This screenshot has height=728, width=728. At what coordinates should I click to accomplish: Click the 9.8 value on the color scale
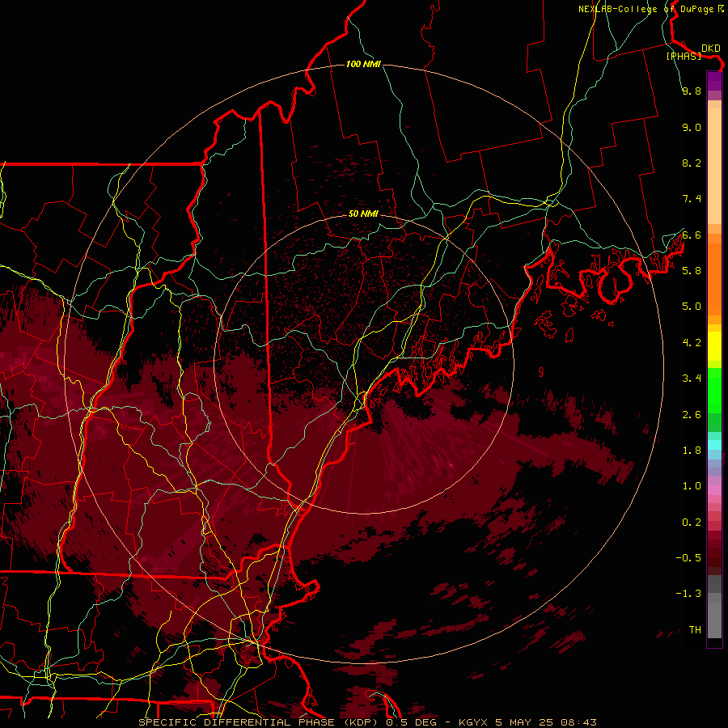pos(692,91)
